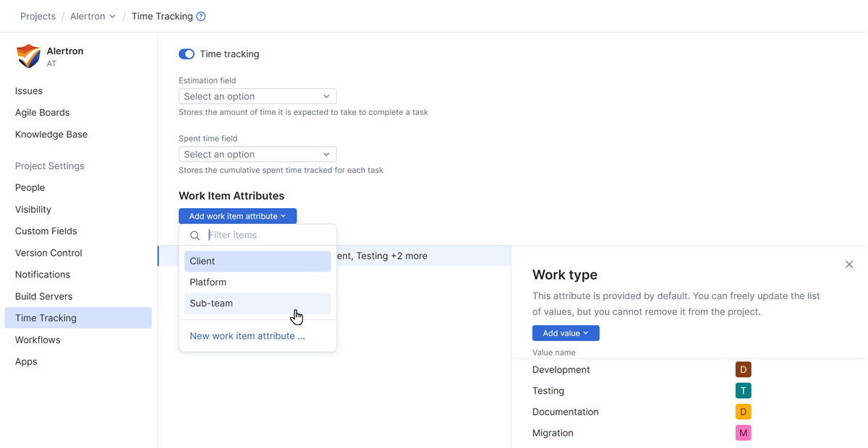Viewport: 868px width, 448px height.
Task: Click the Add work item attribute button
Action: [237, 216]
